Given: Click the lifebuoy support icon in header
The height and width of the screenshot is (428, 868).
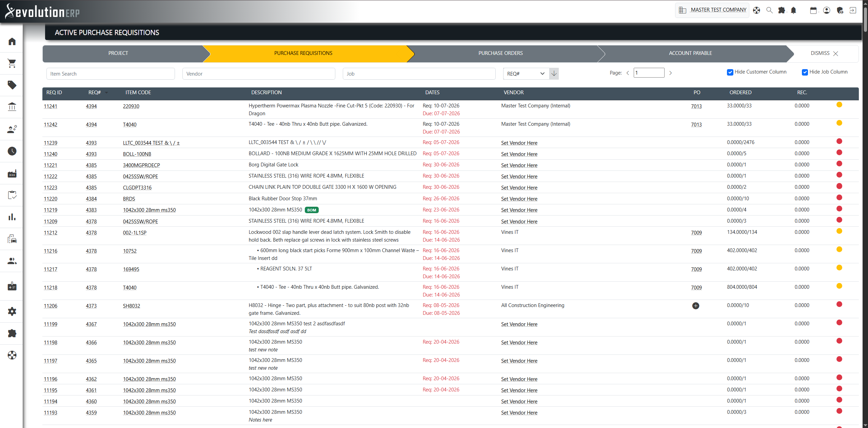Looking at the screenshot, I should click(756, 10).
